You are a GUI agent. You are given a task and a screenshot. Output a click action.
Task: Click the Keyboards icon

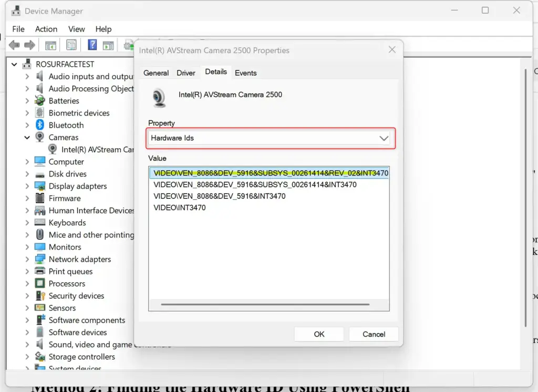pos(40,222)
